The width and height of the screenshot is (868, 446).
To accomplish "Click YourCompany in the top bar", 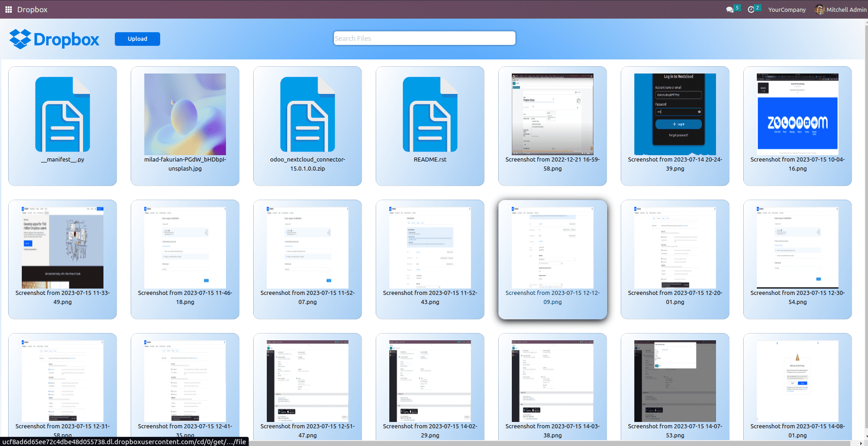I will coord(786,9).
